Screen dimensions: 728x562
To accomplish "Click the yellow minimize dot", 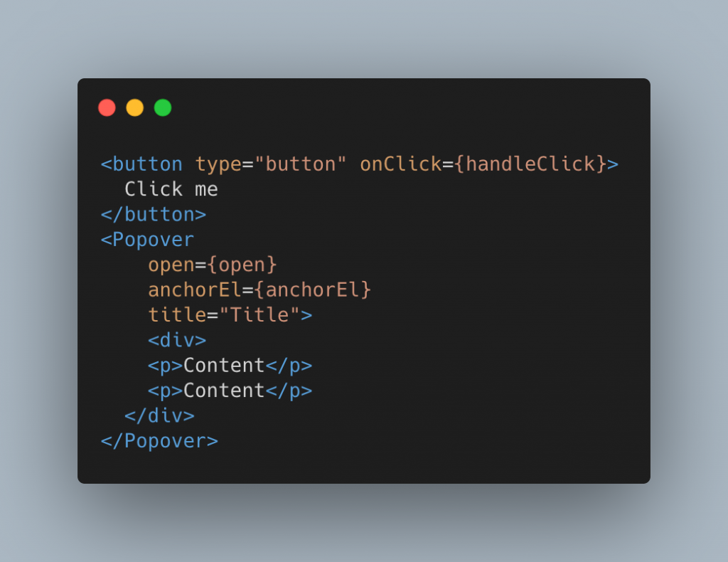I will (x=135, y=107).
